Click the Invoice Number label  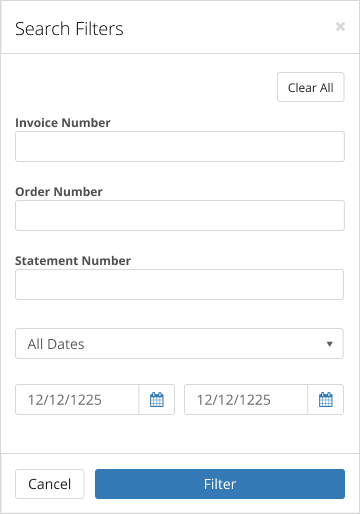tap(63, 123)
